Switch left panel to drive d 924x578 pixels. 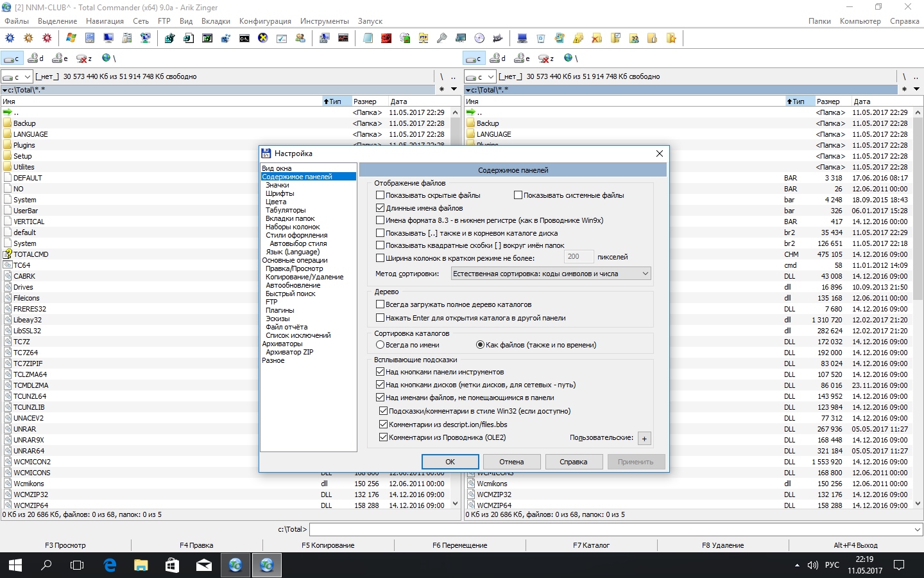[36, 58]
